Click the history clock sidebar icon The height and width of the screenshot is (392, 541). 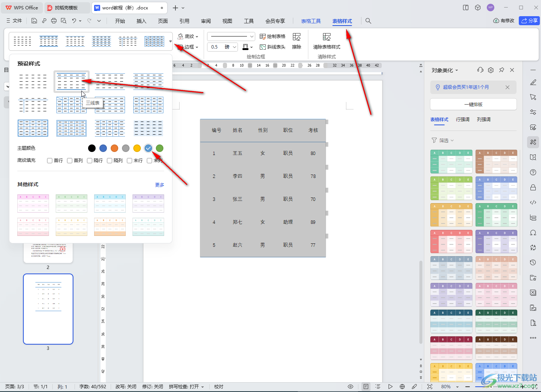click(533, 263)
